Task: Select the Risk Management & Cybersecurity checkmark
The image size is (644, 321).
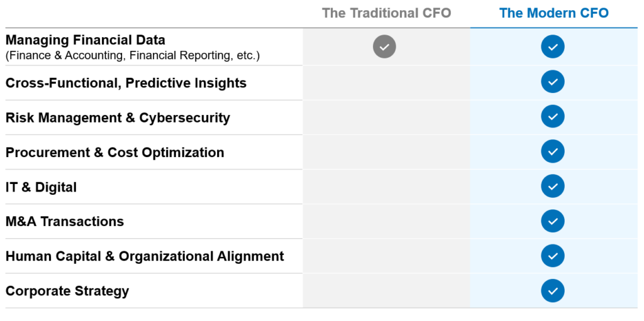Action: click(552, 117)
